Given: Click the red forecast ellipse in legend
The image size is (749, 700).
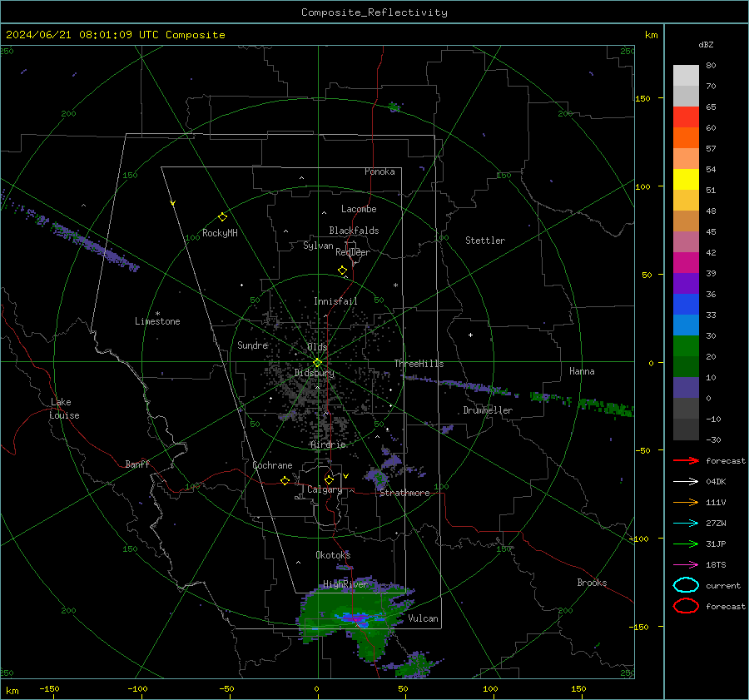Looking at the screenshot, I should point(686,606).
